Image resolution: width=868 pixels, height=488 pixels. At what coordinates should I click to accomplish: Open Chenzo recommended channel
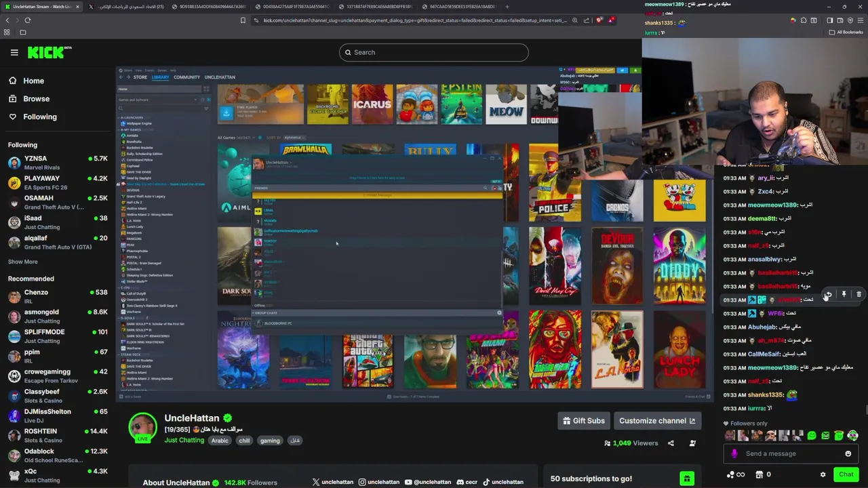tap(58, 296)
